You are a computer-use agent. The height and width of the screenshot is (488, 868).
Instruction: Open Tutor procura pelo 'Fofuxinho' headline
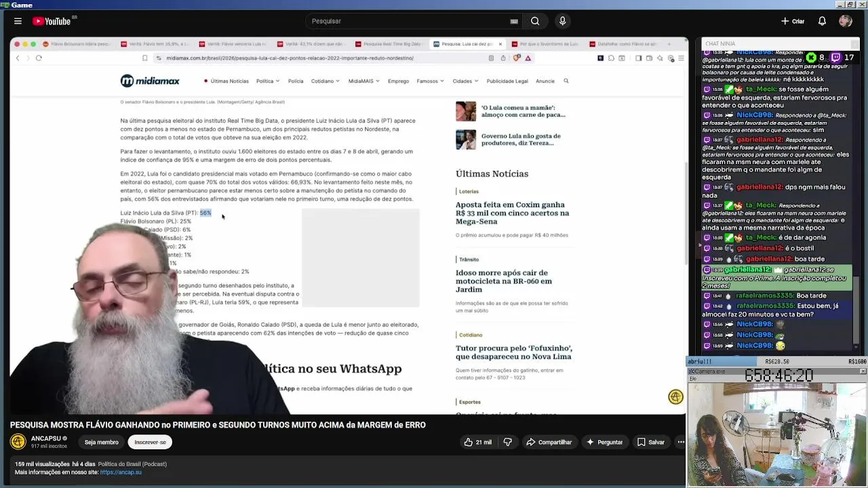(513, 352)
